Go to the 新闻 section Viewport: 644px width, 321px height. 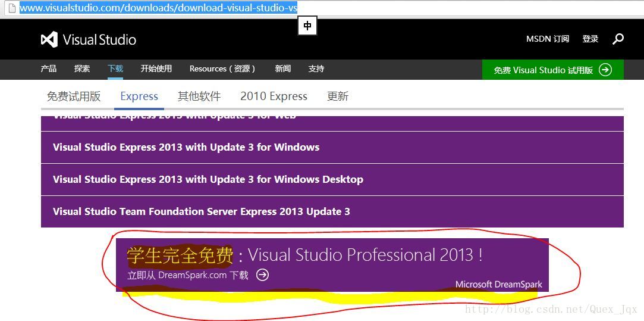pyautogui.click(x=282, y=68)
